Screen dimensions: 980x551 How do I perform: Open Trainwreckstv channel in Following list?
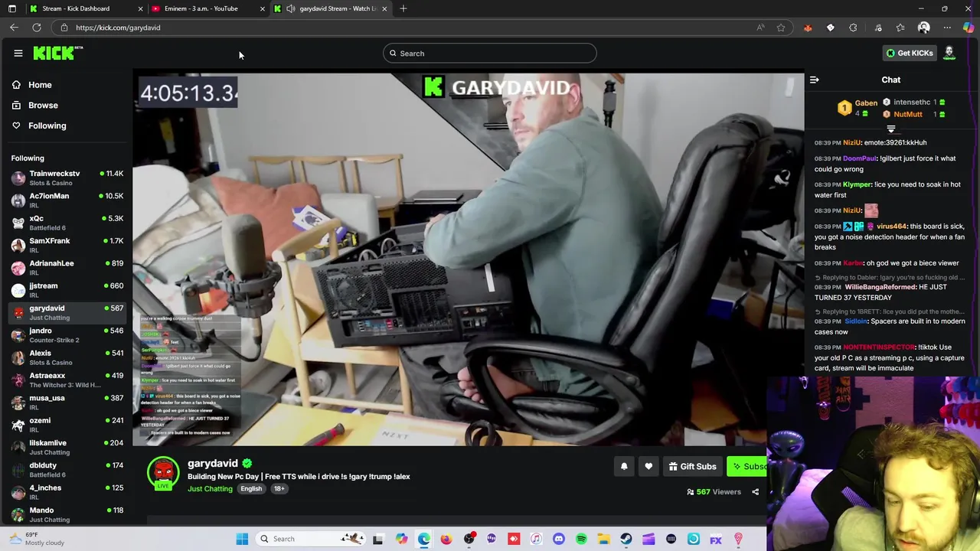click(x=67, y=178)
